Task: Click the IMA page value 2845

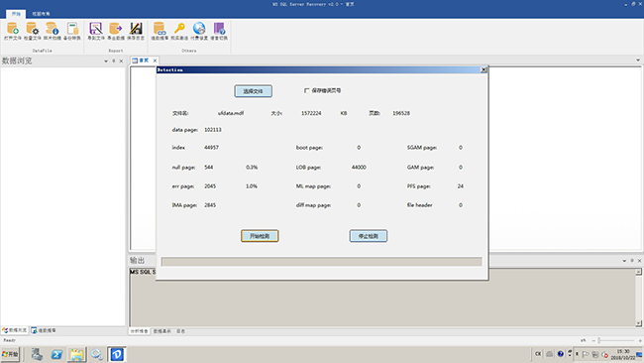Action: coord(210,205)
